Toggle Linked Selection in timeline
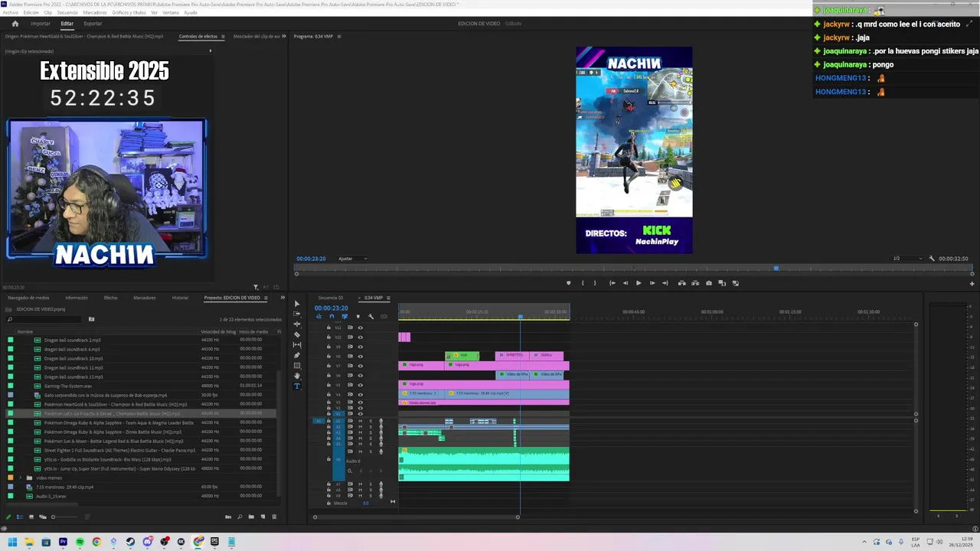This screenshot has height=551, width=980. coord(345,317)
